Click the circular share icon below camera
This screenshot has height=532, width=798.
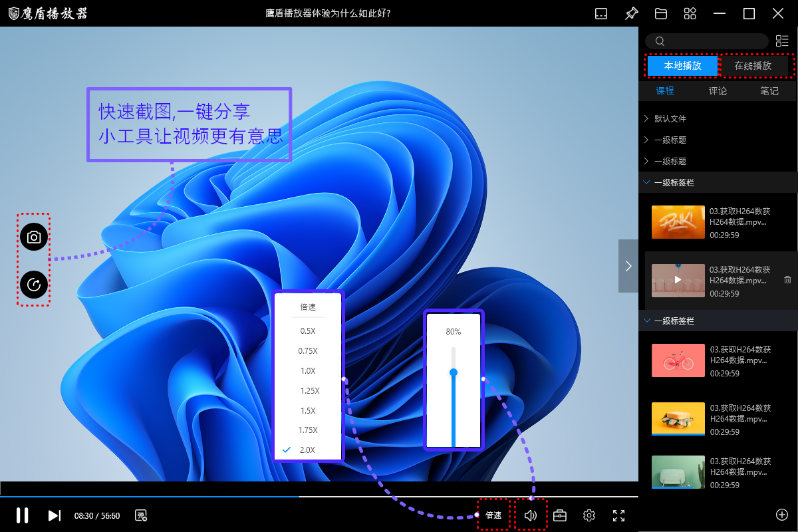[34, 285]
